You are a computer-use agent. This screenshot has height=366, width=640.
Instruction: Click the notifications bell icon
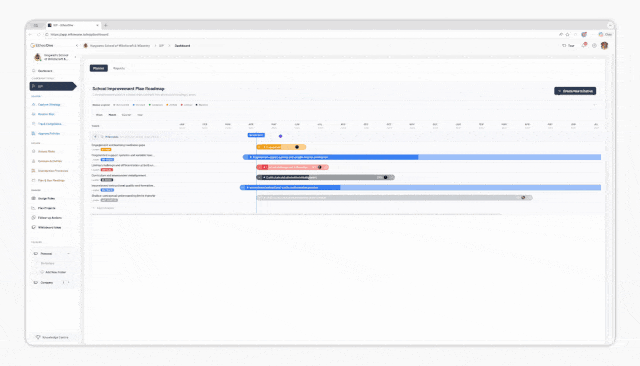pyautogui.click(x=584, y=45)
